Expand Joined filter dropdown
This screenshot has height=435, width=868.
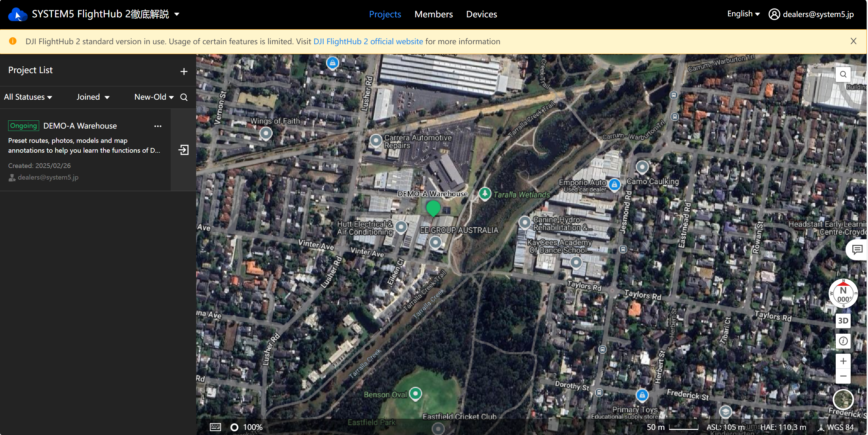[93, 97]
